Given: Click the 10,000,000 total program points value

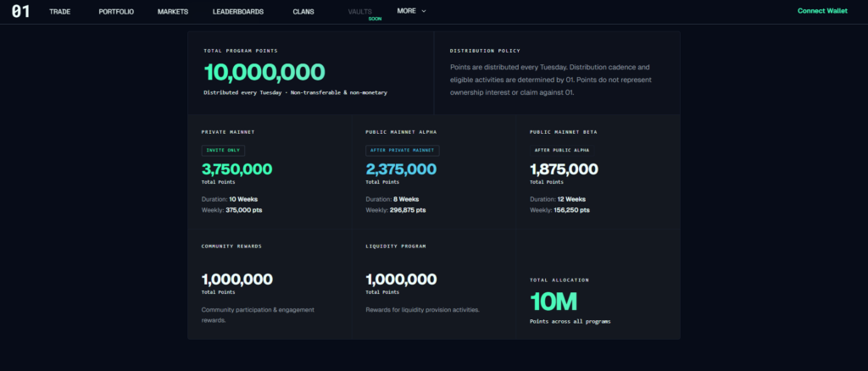Looking at the screenshot, I should pos(264,73).
